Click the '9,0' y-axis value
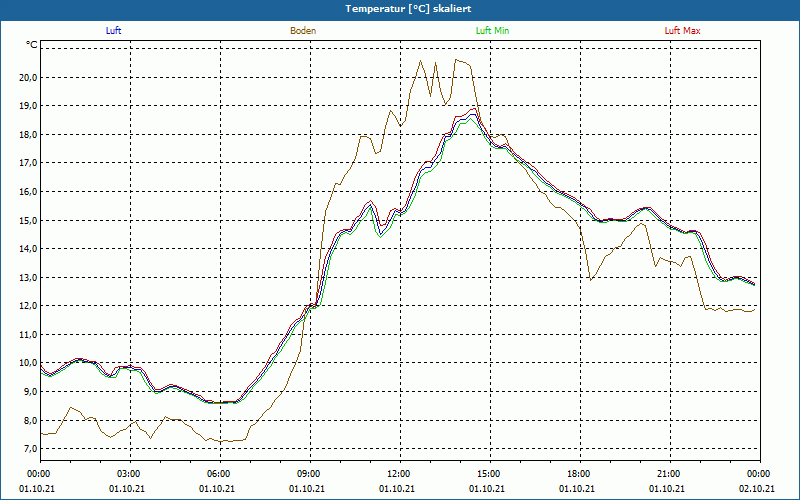The width and height of the screenshot is (800, 500). [x=31, y=392]
